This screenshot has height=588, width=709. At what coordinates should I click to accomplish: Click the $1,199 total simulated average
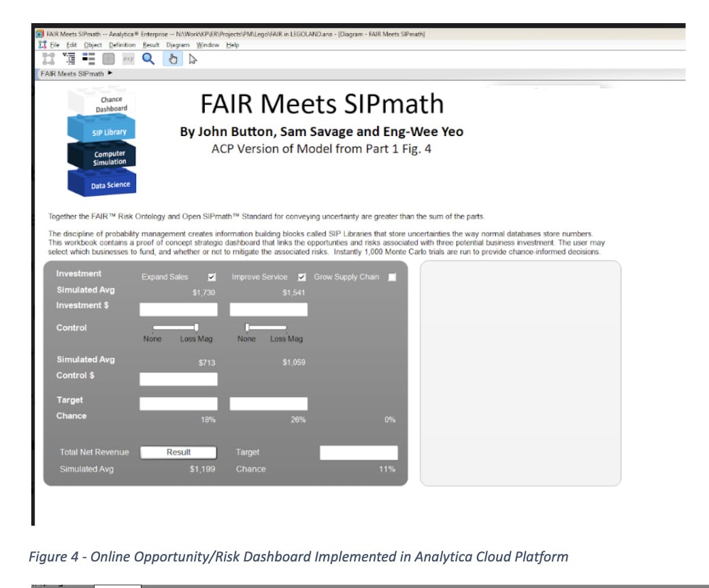coord(202,469)
